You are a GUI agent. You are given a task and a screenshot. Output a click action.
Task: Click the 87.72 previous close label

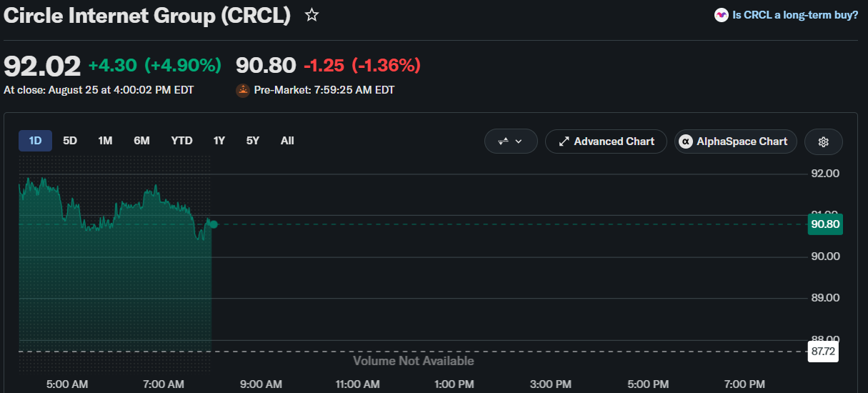pyautogui.click(x=823, y=352)
